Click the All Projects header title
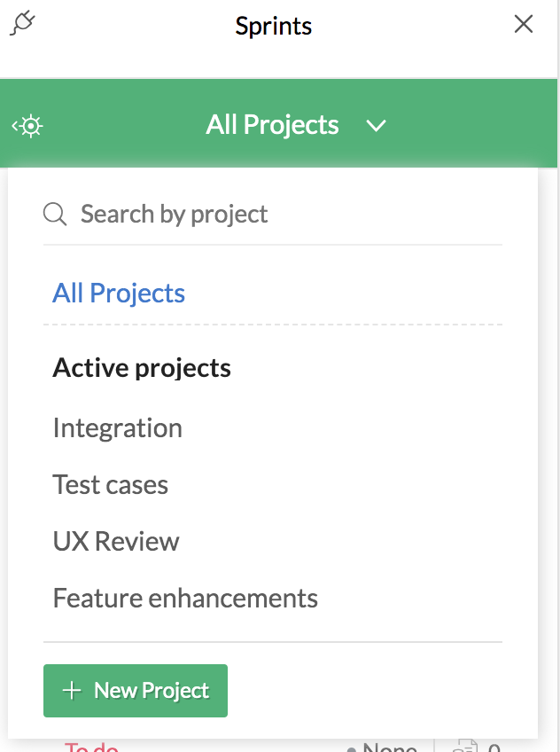Viewport: 560px width, 752px height. (272, 125)
